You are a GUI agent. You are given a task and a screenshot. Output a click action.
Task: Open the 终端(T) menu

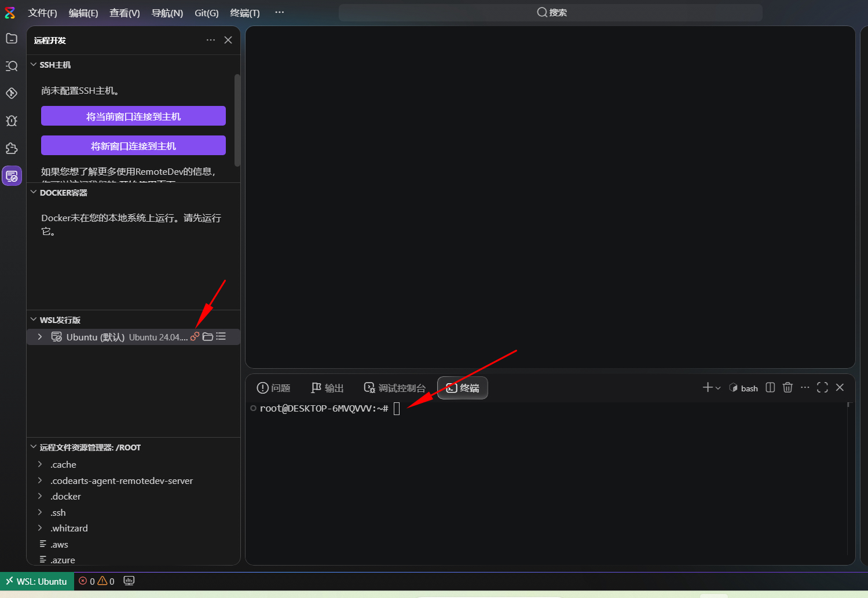245,13
